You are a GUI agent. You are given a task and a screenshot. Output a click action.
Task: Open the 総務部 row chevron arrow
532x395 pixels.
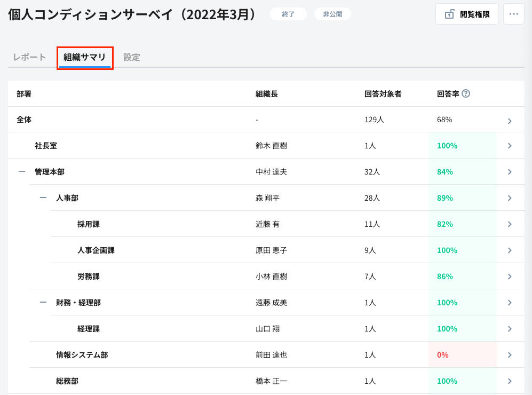pyautogui.click(x=510, y=381)
